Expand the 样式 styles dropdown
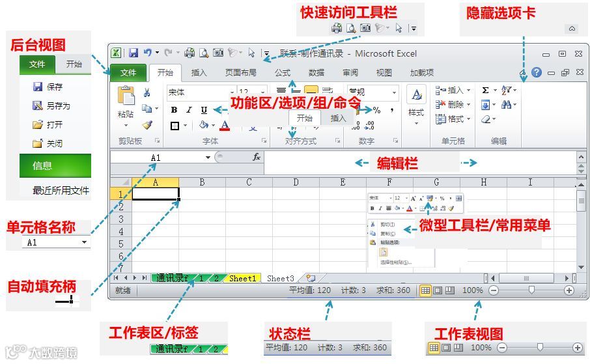This screenshot has height=364, width=590. [x=417, y=123]
